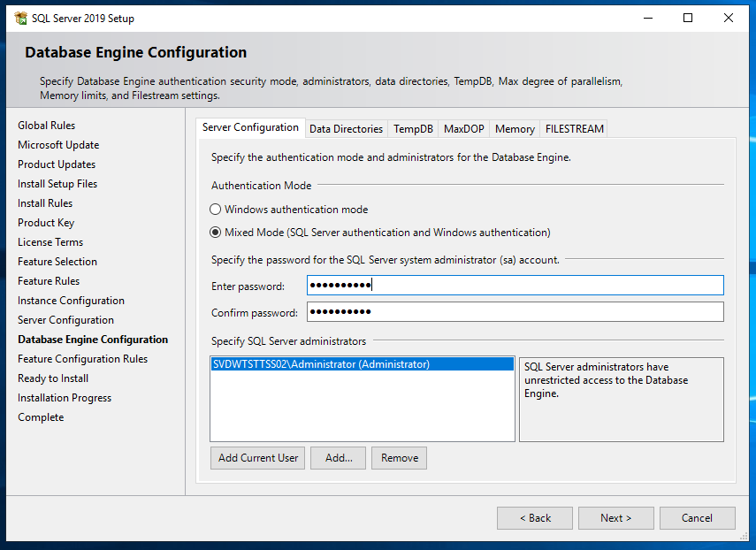This screenshot has width=756, height=550.
Task: Click the Add... button
Action: 339,458
